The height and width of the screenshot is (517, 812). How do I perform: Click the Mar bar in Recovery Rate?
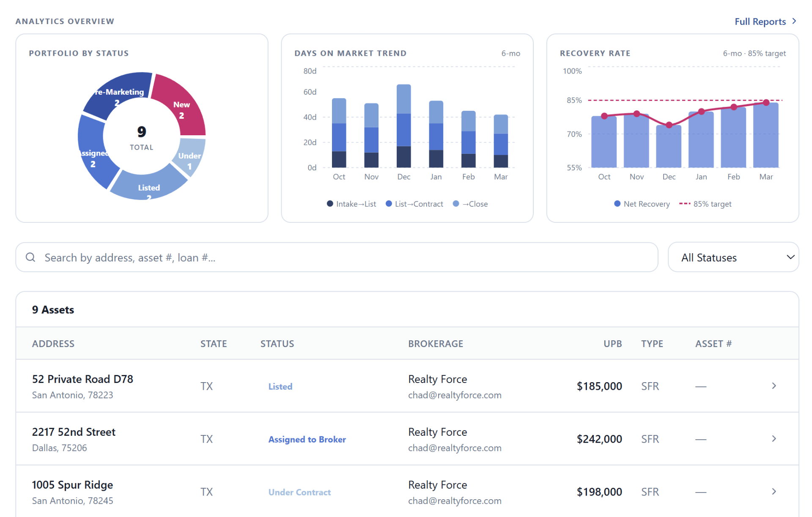[x=766, y=135]
